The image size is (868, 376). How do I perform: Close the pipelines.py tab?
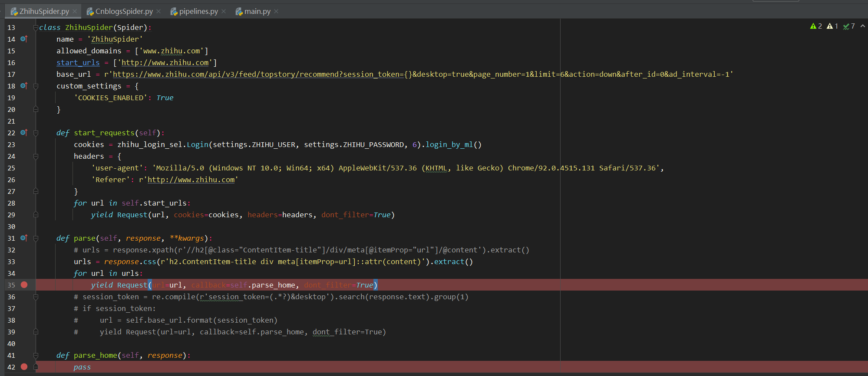[x=224, y=11]
